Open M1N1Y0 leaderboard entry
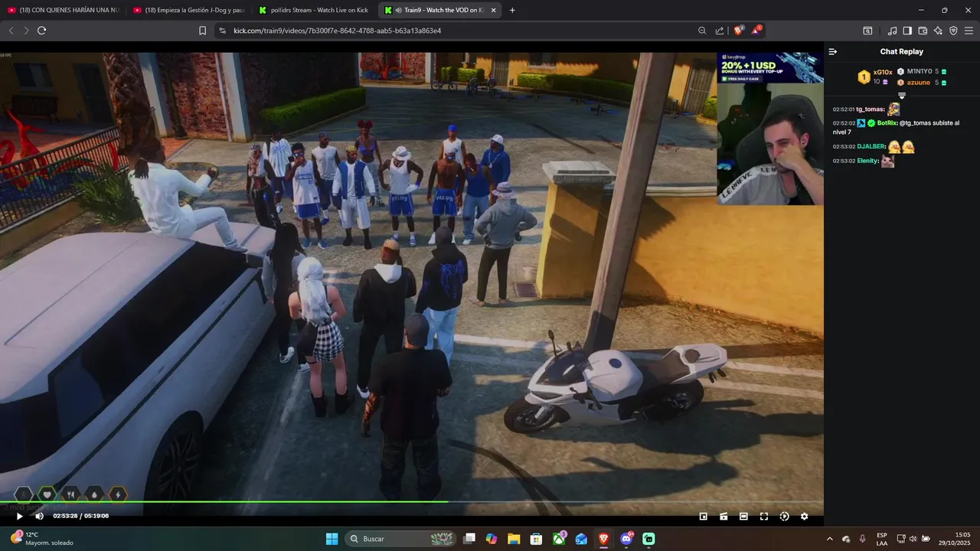 pyautogui.click(x=920, y=71)
